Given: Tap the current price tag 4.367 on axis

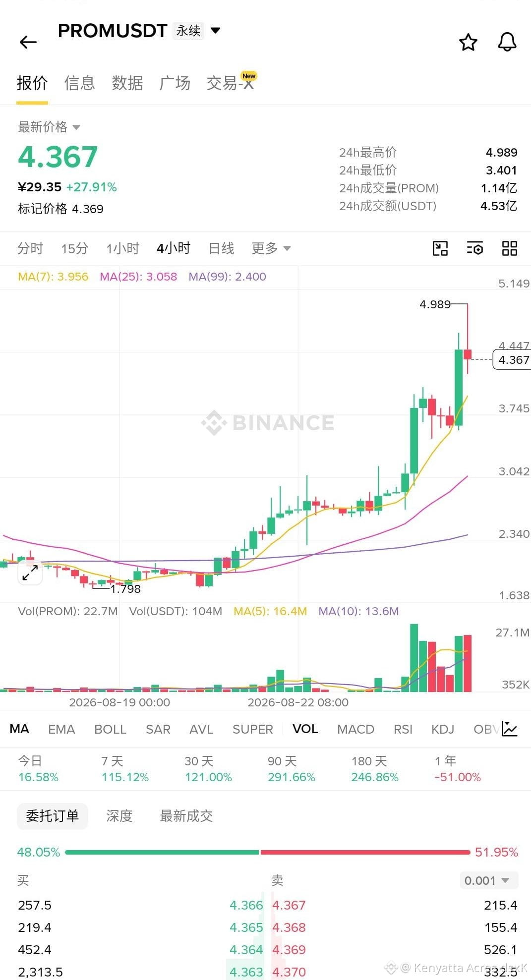Looking at the screenshot, I should (x=512, y=359).
